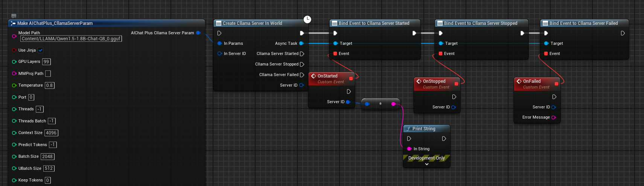This screenshot has height=186, width=644.
Task: Edit the MMProj Path empty field
Action: click(x=48, y=73)
